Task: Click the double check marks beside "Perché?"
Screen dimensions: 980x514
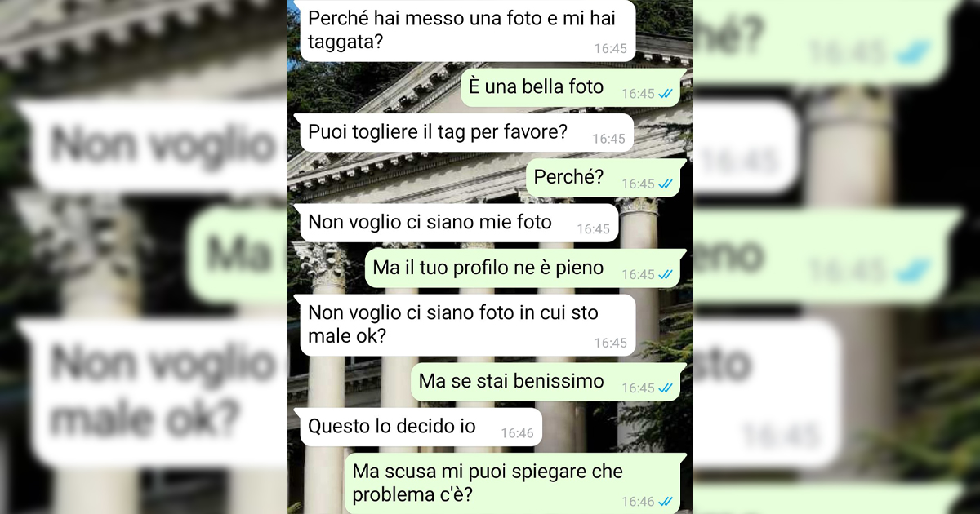Action: click(x=666, y=184)
